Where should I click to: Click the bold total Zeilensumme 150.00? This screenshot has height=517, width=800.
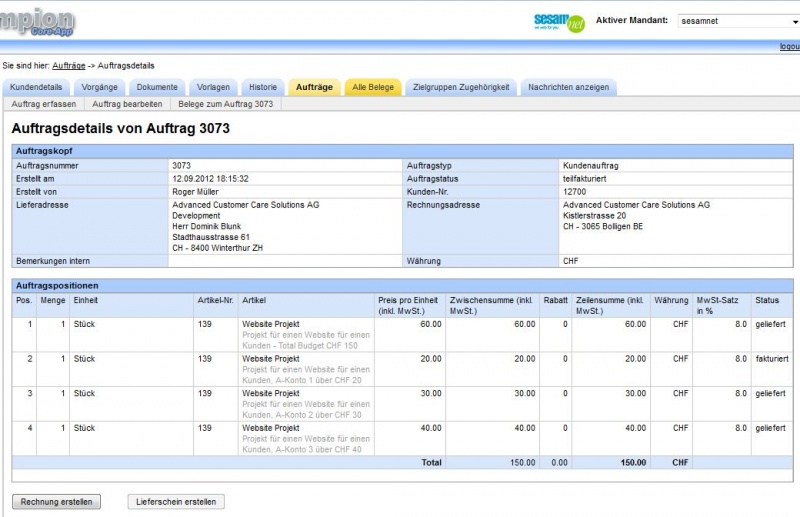(633, 462)
